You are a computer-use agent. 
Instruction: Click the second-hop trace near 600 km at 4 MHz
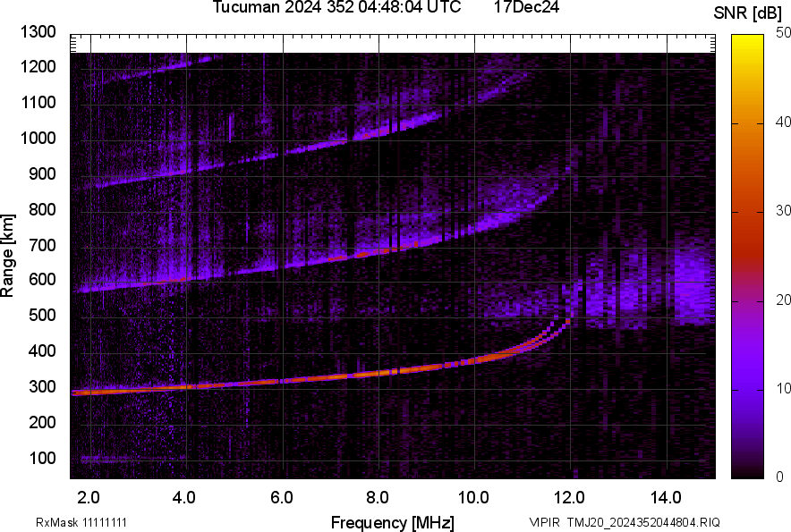[x=186, y=278]
